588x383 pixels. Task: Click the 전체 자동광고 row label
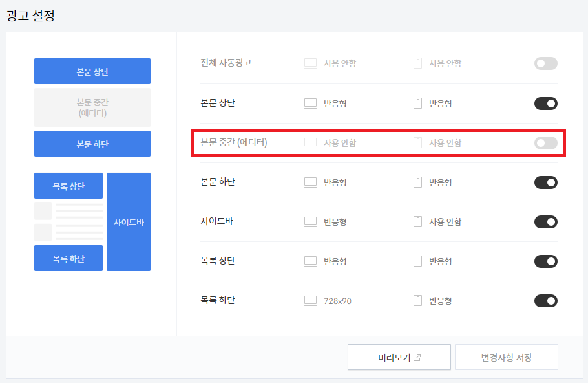click(x=226, y=63)
